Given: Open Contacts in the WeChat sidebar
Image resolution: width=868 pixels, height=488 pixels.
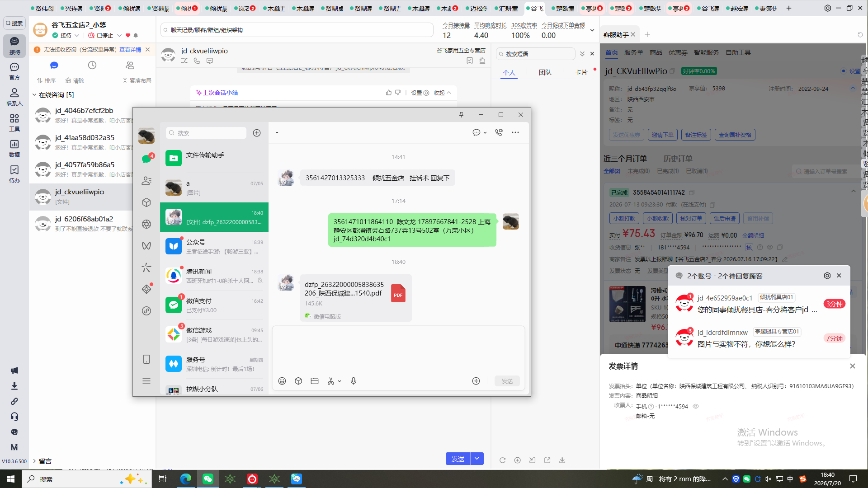Looking at the screenshot, I should (x=146, y=181).
